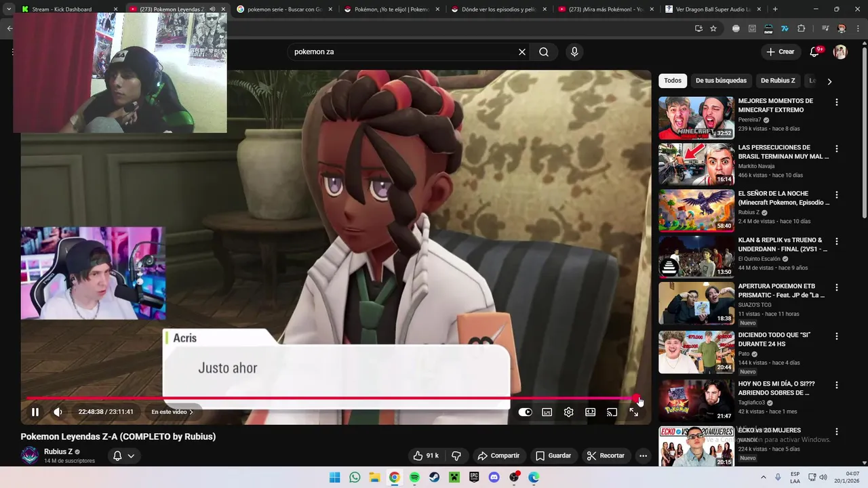Expand the 'En este video' chapters
The width and height of the screenshot is (868, 488).
[x=172, y=412]
